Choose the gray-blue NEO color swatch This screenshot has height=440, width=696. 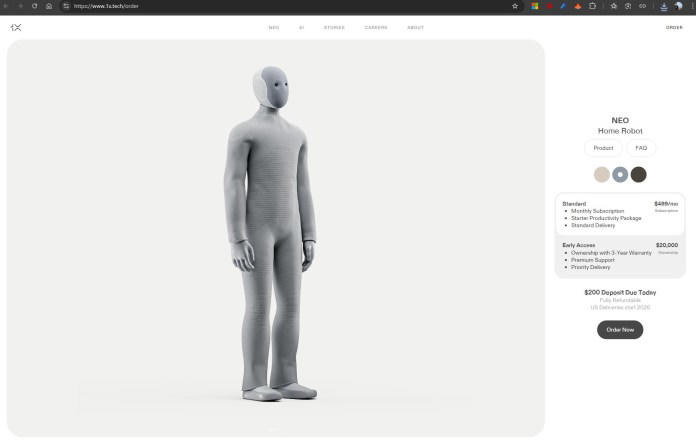620,174
